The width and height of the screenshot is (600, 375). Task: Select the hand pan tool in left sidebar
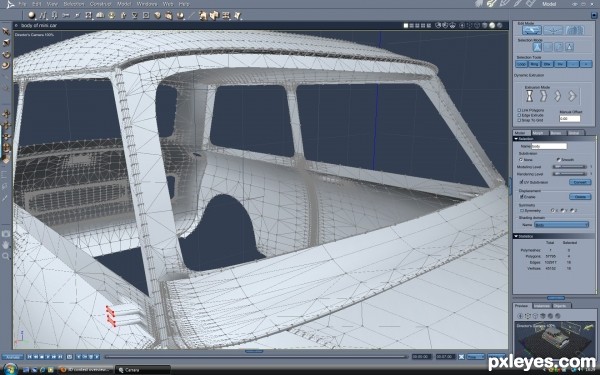(x=6, y=245)
